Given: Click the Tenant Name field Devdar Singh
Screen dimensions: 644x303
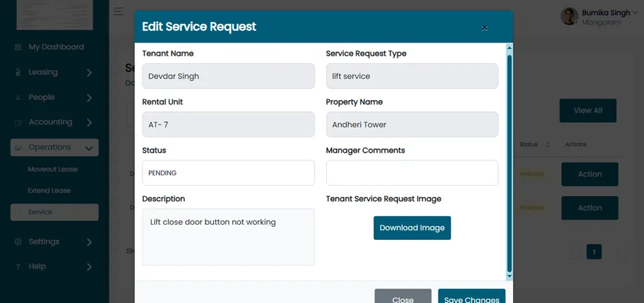Looking at the screenshot, I should coord(228,76).
